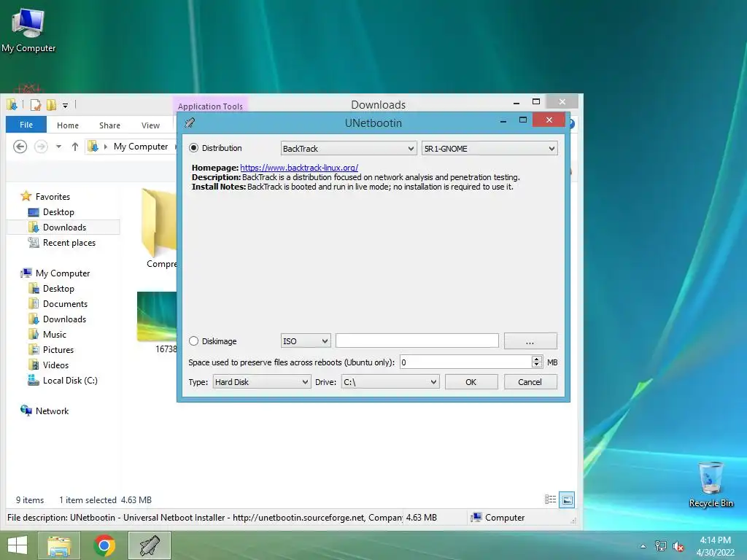Click the Downloads folder icon in title bar

pyautogui.click(x=12, y=105)
